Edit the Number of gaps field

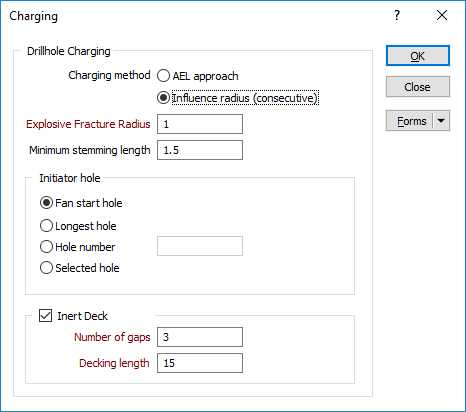(200, 337)
